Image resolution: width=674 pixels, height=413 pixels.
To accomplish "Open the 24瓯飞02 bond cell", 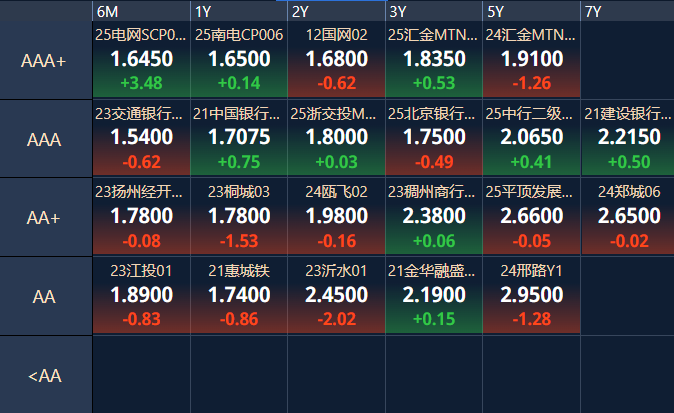I will 337,218.
